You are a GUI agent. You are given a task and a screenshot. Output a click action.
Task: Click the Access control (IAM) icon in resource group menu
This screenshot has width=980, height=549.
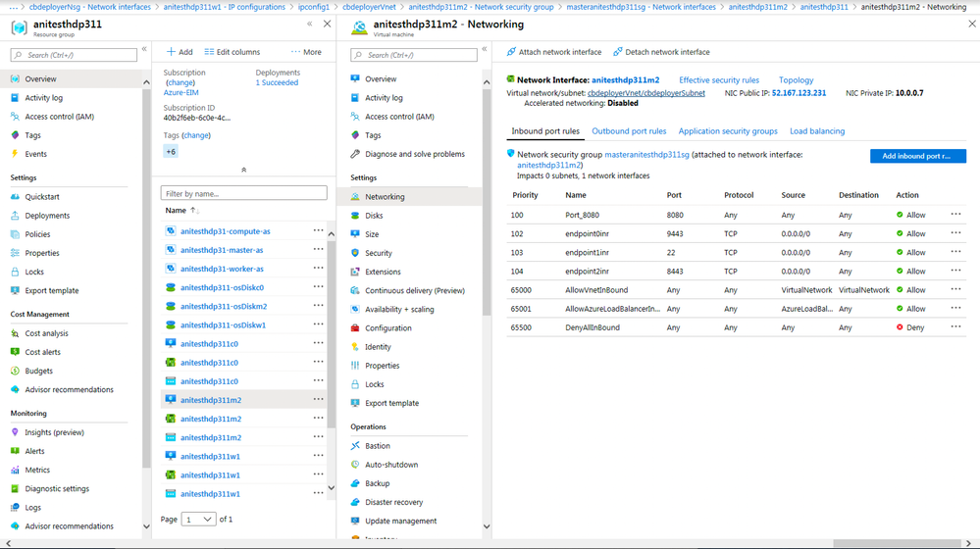15,117
